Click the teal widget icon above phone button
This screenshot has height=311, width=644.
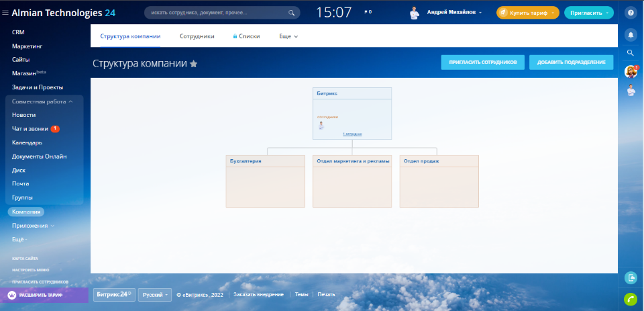(x=631, y=277)
